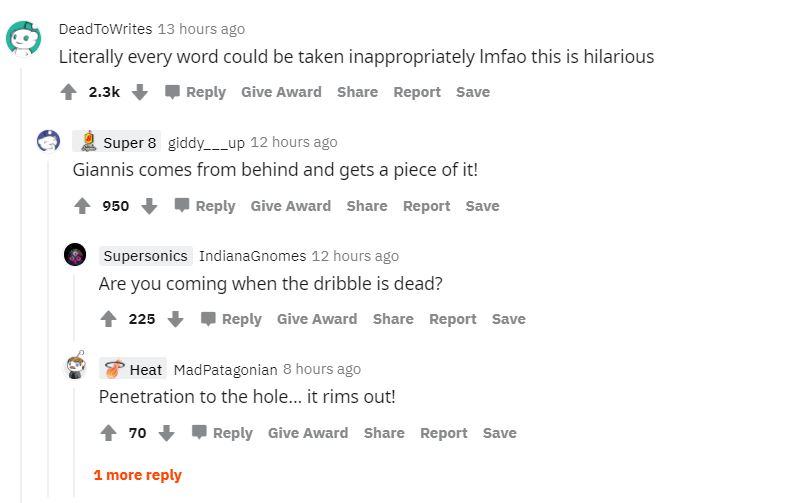Upvote MadPatagonian's comment
791x503 pixels.
pyautogui.click(x=109, y=433)
